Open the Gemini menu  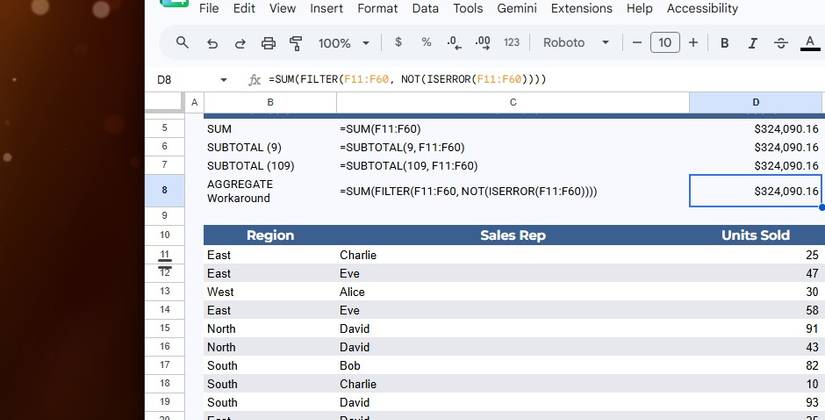point(517,8)
